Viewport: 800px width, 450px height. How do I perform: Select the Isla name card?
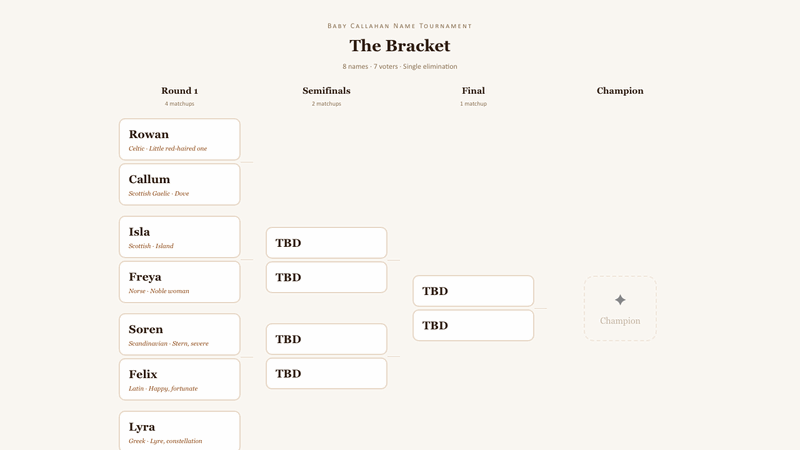tap(179, 237)
